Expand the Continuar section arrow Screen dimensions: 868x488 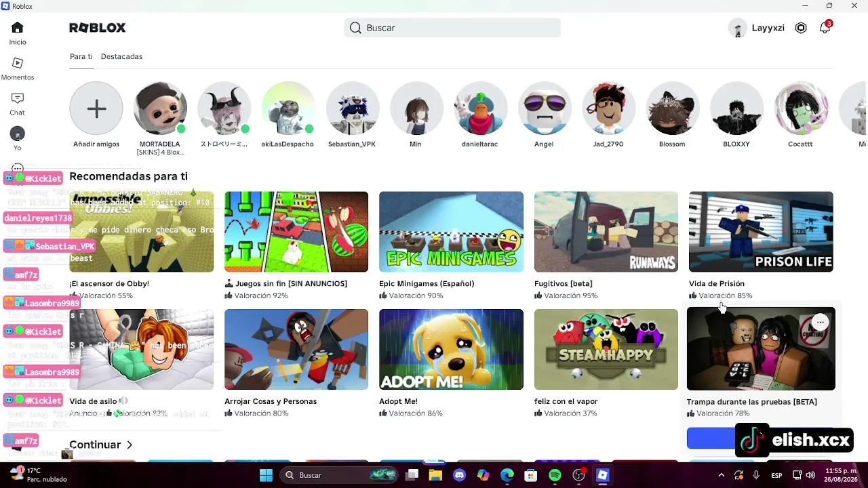130,445
